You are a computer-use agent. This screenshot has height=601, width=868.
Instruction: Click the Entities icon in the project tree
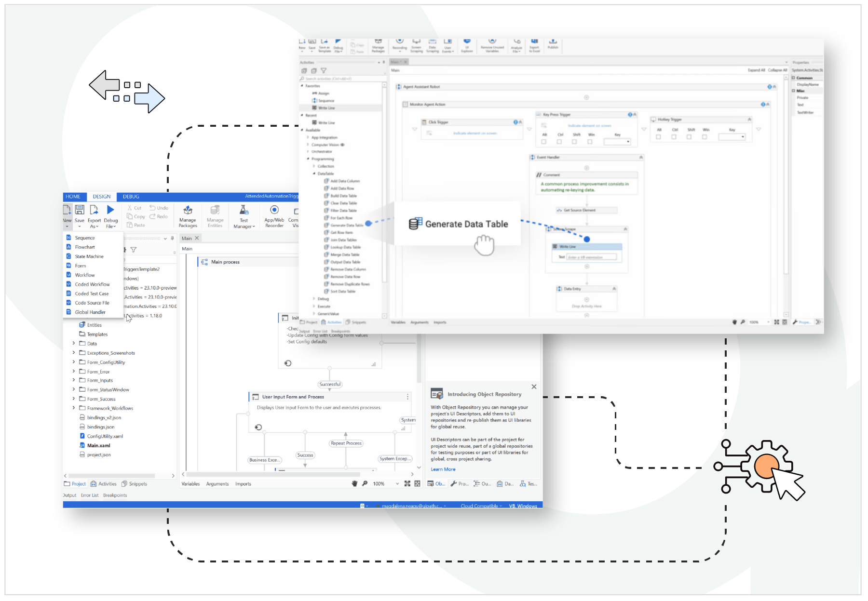82,325
